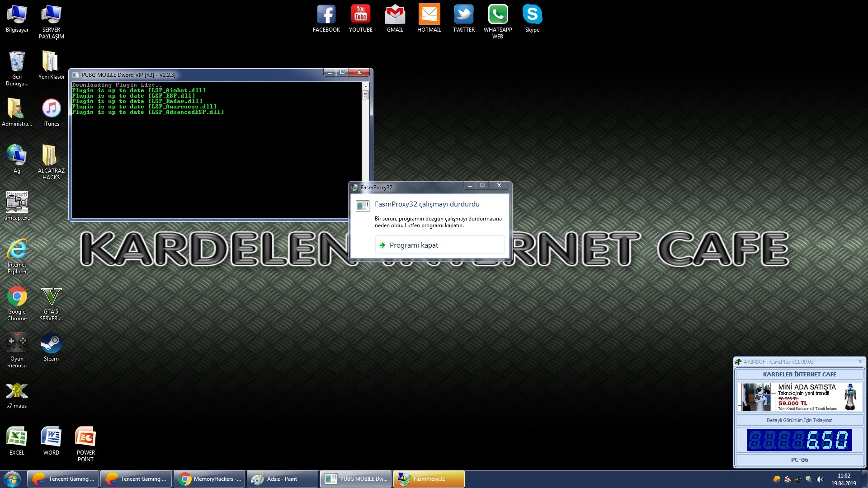The image size is (868, 488).
Task: Select the Administrator folder icon
Action: (x=17, y=113)
